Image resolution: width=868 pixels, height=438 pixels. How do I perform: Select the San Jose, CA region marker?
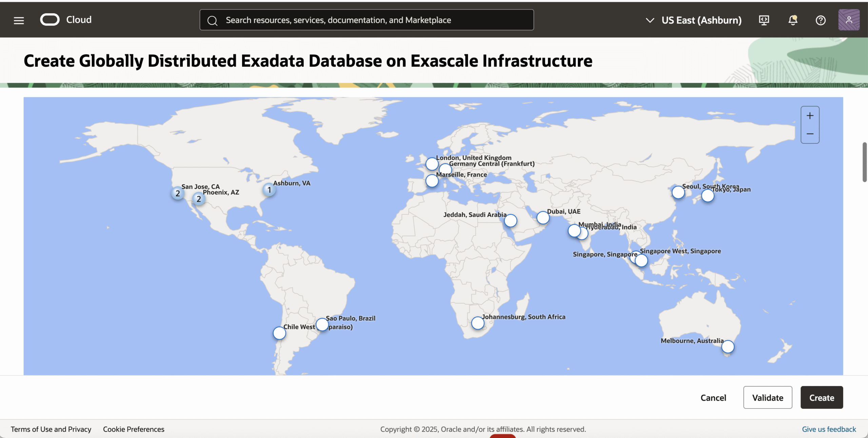pyautogui.click(x=178, y=193)
